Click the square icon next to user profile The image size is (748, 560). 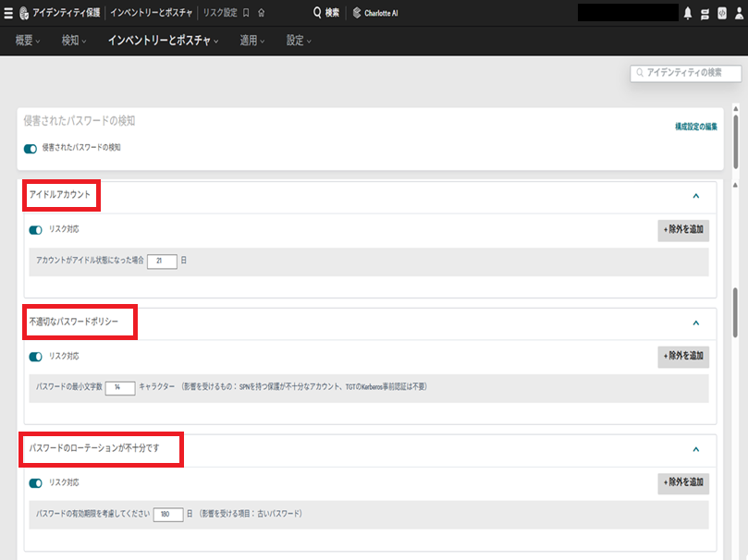(722, 13)
